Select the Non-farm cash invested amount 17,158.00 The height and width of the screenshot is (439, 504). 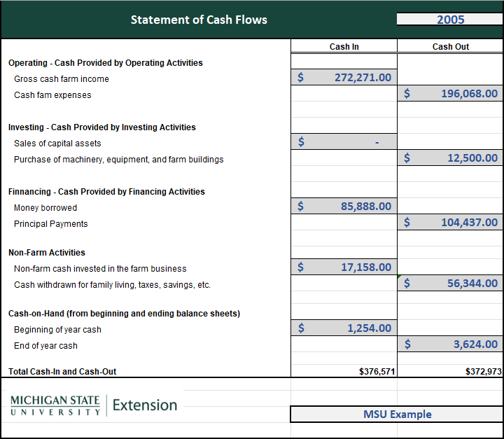pos(344,267)
